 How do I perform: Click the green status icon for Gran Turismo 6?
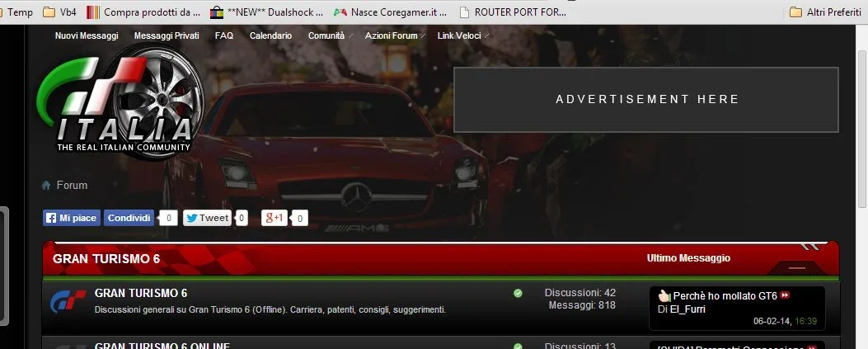(518, 293)
